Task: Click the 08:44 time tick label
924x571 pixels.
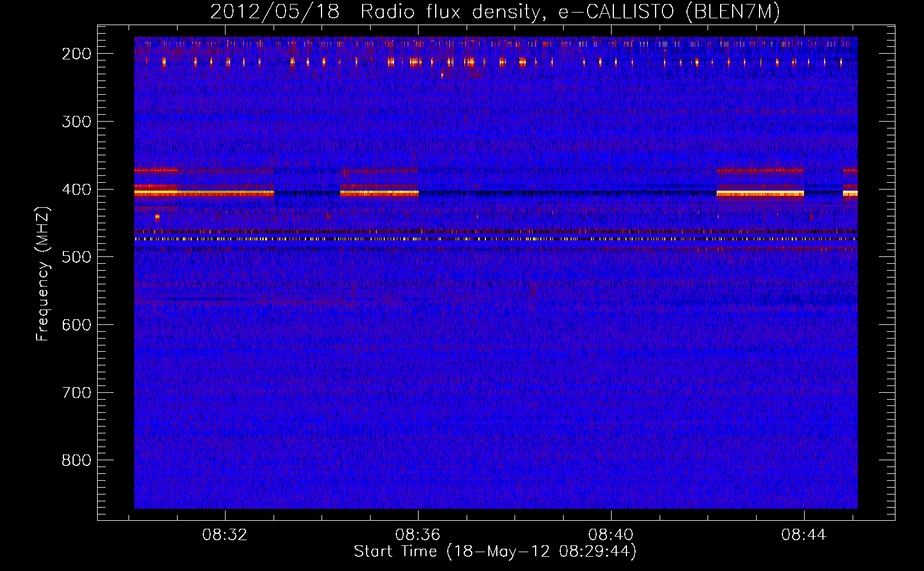Action: click(804, 535)
